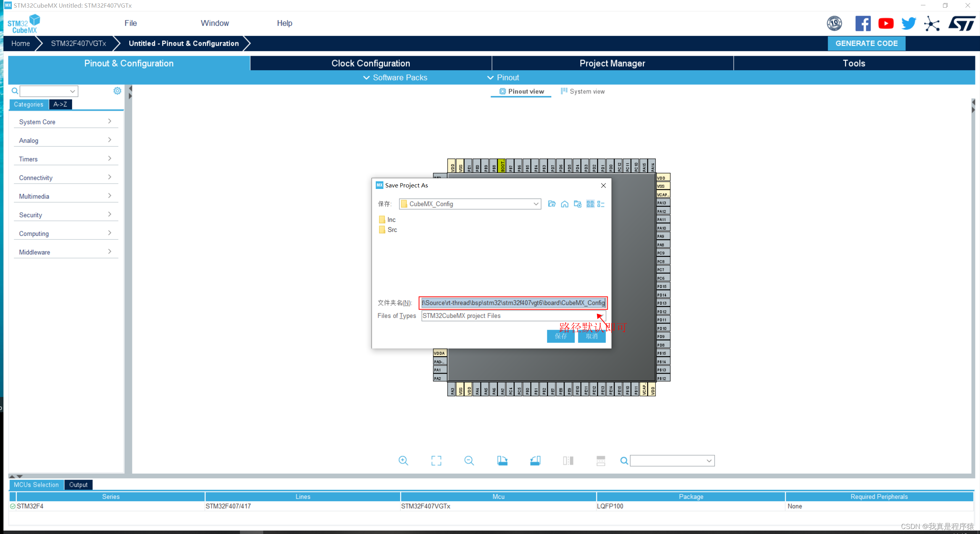Open the Pinout dropdown menu
Screen dimensions: 980x534
point(503,77)
